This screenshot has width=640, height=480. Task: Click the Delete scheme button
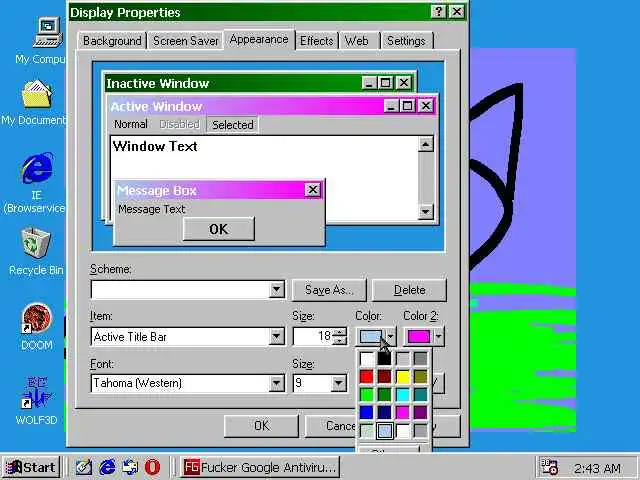click(409, 290)
